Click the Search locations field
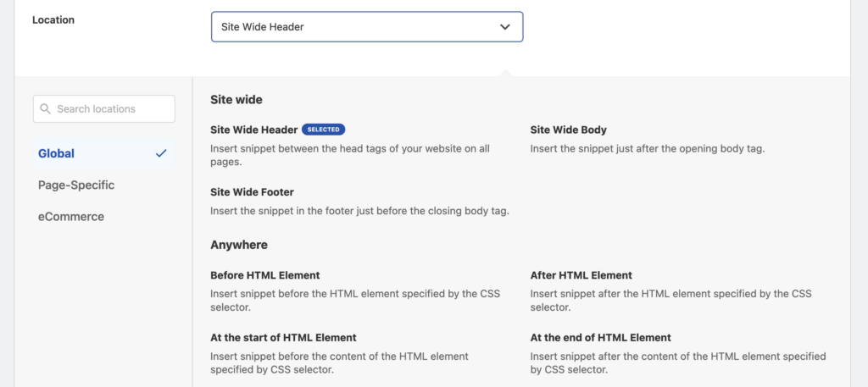This screenshot has width=868, height=387. (x=104, y=109)
